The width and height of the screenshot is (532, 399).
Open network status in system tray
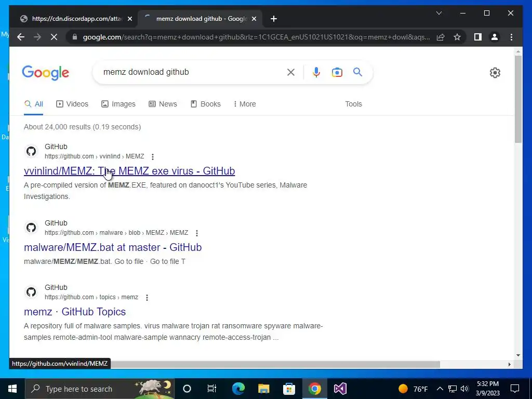click(453, 389)
